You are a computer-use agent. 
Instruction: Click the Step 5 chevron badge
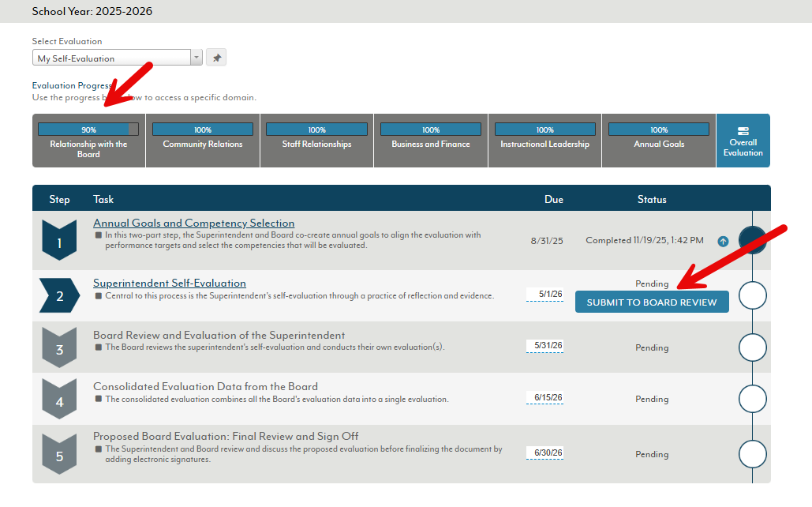(x=59, y=454)
